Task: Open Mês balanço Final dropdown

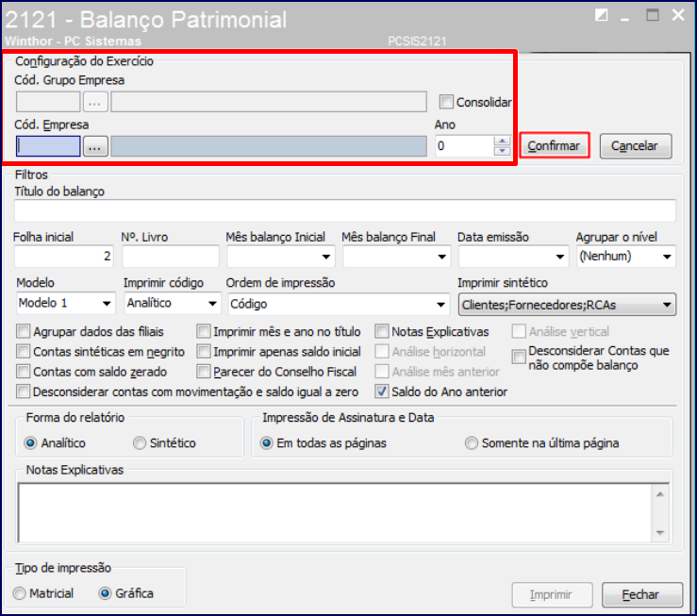Action: point(441,257)
